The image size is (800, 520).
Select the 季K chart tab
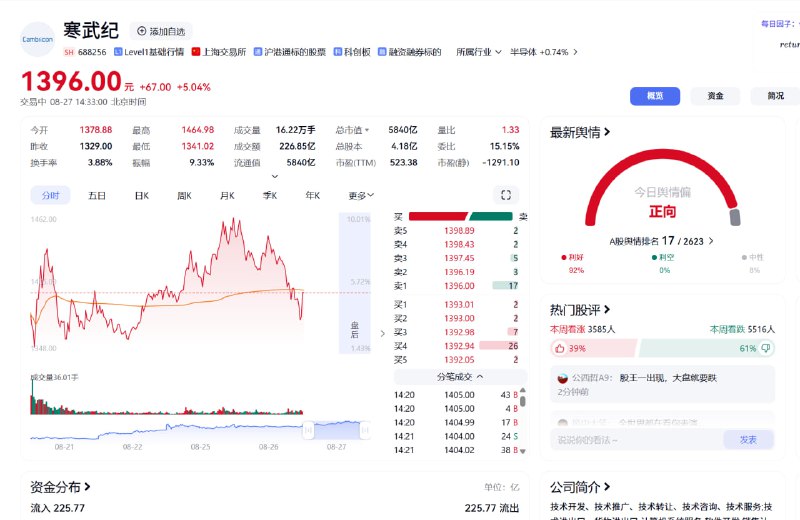[269, 195]
